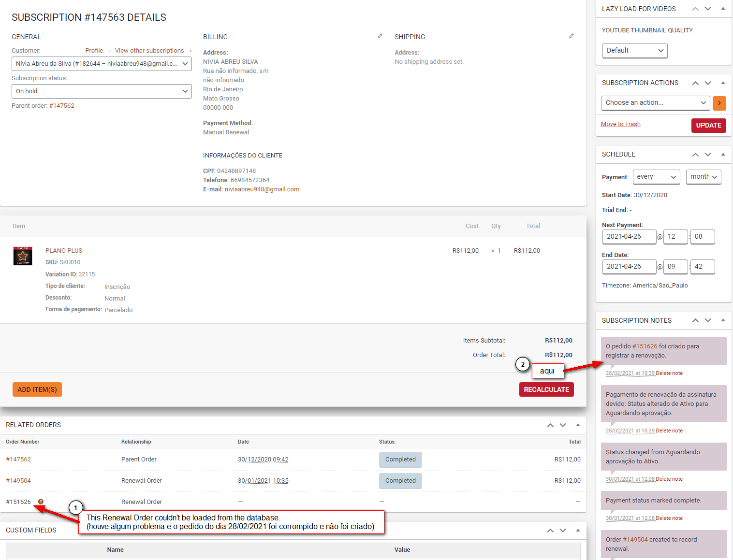
Task: Click Completed status of order #147562
Action: [x=400, y=459]
